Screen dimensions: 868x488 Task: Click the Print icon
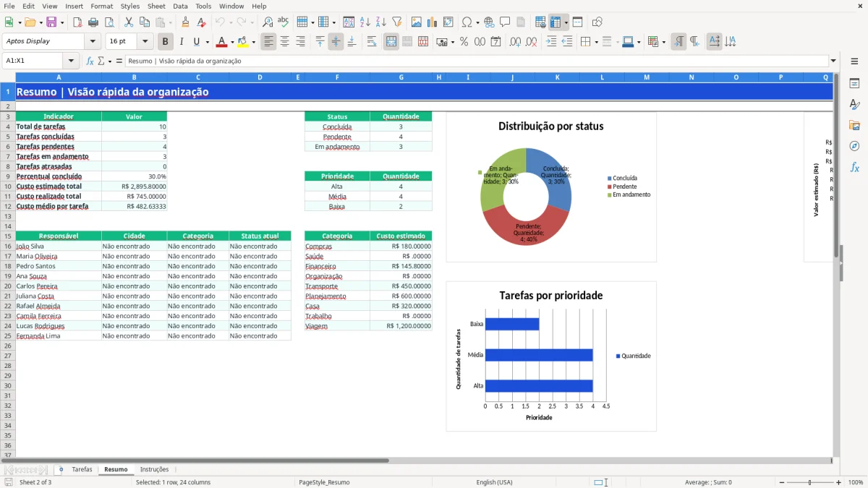(93, 22)
